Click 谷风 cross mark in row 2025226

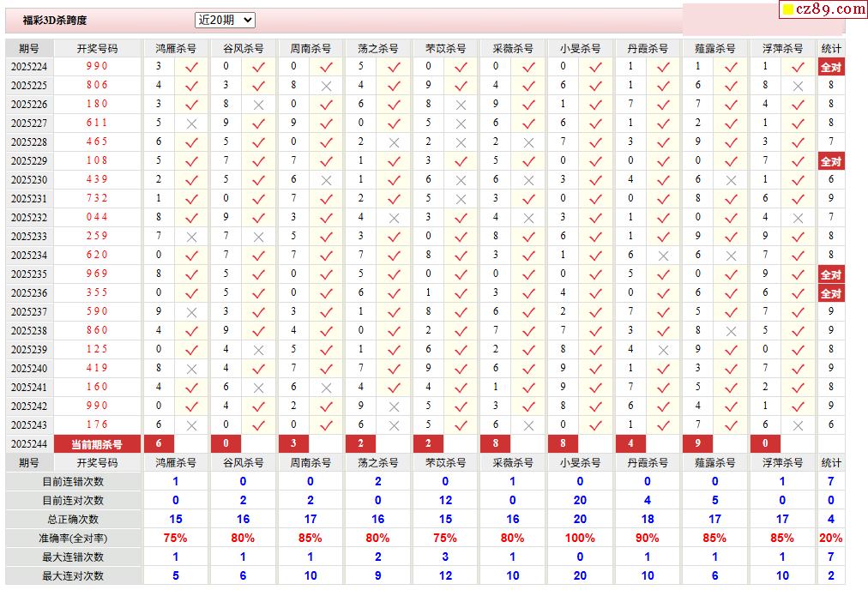(x=258, y=105)
